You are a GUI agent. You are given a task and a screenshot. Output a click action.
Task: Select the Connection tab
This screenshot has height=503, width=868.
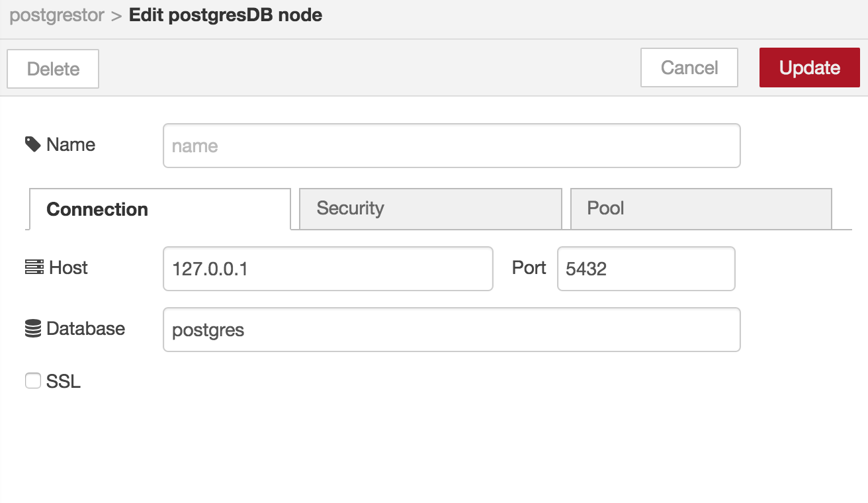(x=159, y=209)
